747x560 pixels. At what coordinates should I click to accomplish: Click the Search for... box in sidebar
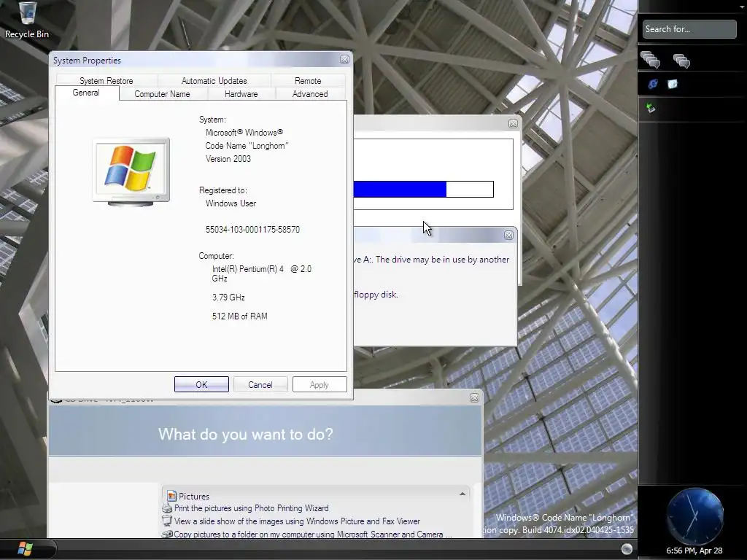689,29
